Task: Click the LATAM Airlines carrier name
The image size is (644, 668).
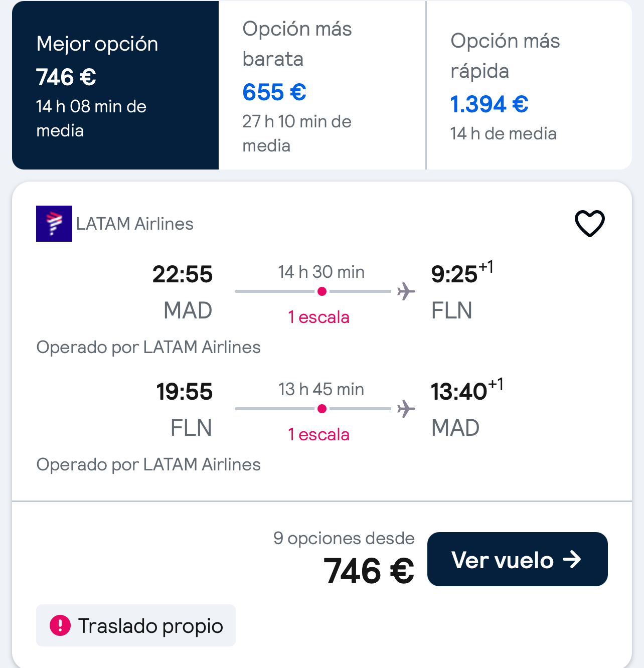Action: pyautogui.click(x=135, y=224)
